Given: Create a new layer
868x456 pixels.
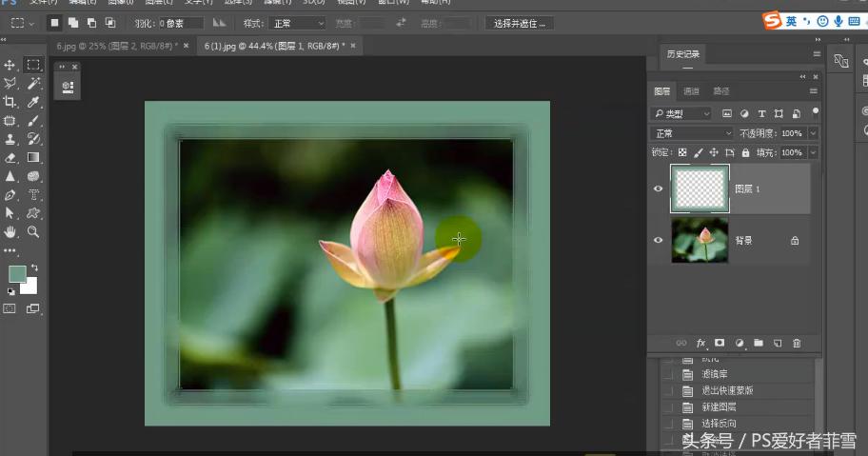Looking at the screenshot, I should pos(778,343).
